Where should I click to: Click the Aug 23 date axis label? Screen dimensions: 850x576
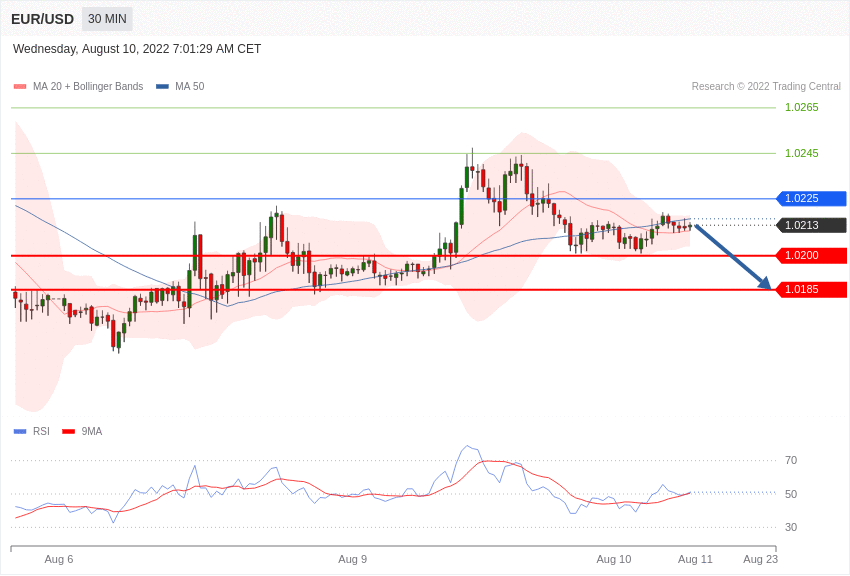pos(760,559)
